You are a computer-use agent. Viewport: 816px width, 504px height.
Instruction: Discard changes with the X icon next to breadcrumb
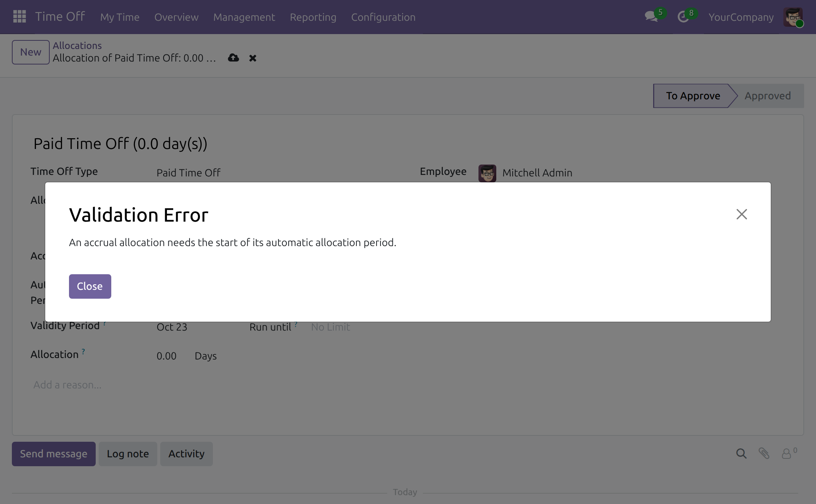pos(253,58)
